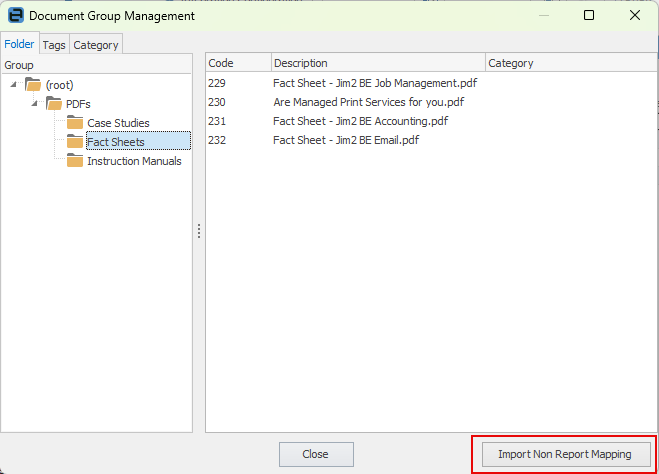
Task: Maximize the Document Group Management window
Action: pos(589,16)
